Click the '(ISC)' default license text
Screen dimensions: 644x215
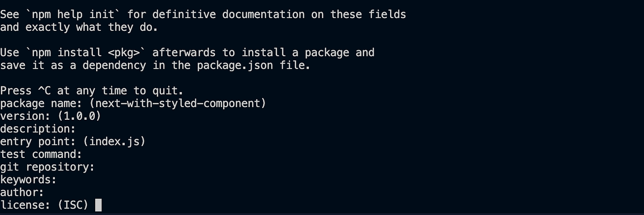pyautogui.click(x=73, y=204)
